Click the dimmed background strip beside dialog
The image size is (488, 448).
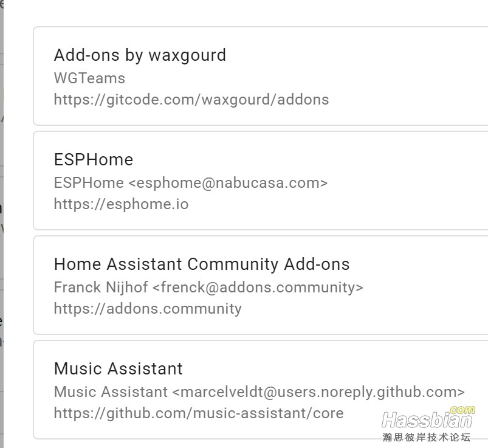2,224
